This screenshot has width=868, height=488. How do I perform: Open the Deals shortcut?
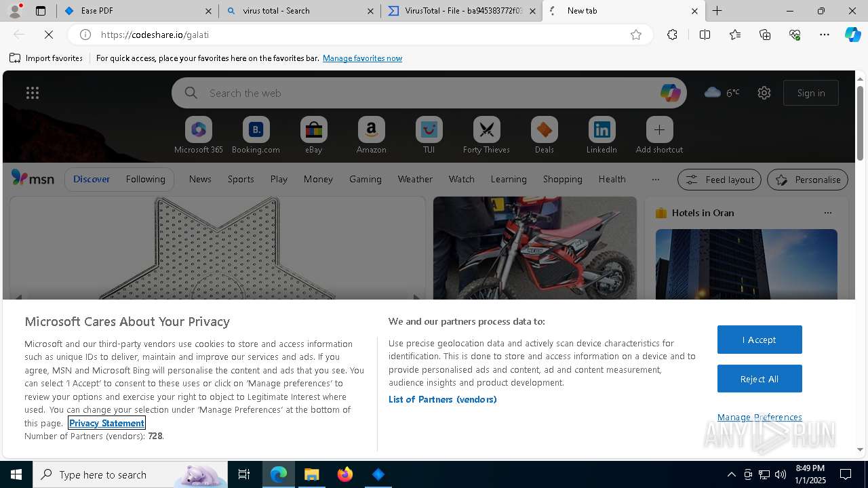545,136
